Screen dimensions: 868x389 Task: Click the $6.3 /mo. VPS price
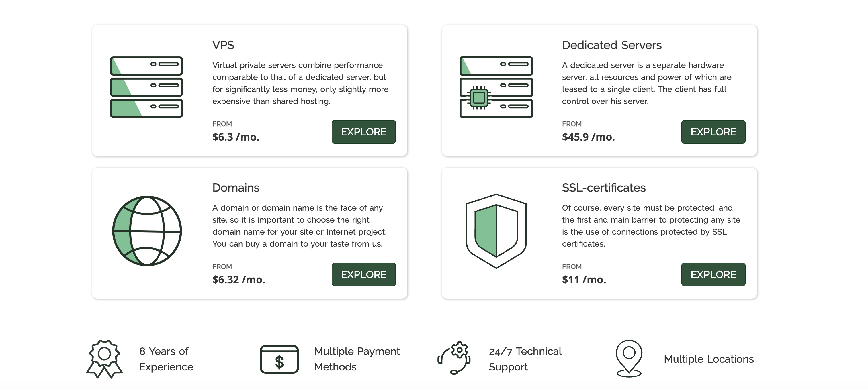pos(236,137)
